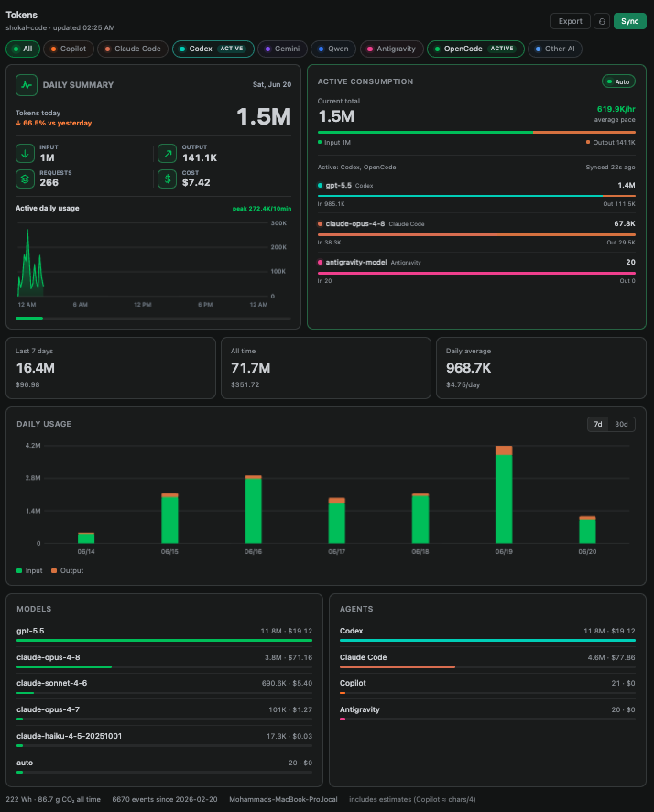Click the 66.5% vs yesterday indicator

(x=53, y=123)
